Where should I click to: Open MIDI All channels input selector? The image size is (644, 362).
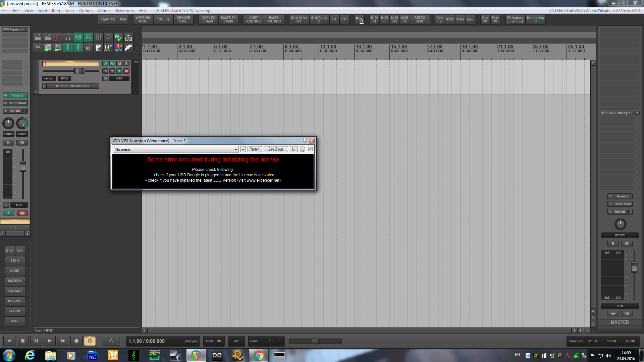tap(72, 86)
